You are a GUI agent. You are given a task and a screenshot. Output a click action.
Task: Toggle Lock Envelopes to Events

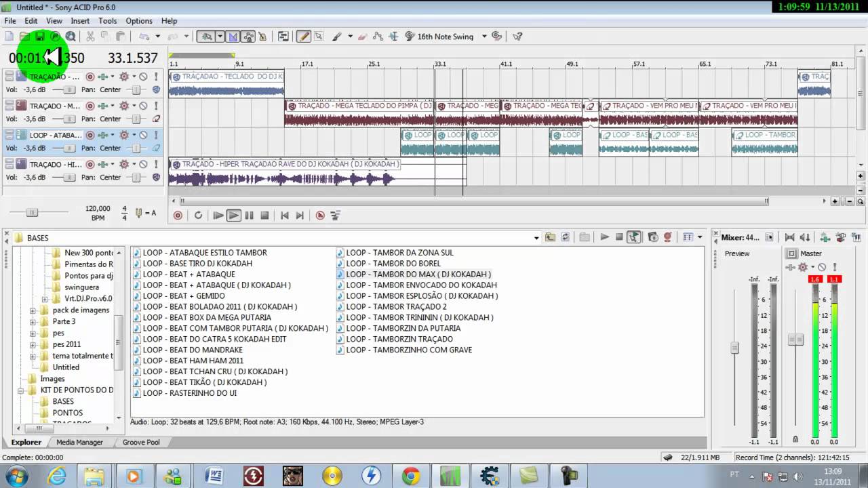pyautogui.click(x=248, y=37)
